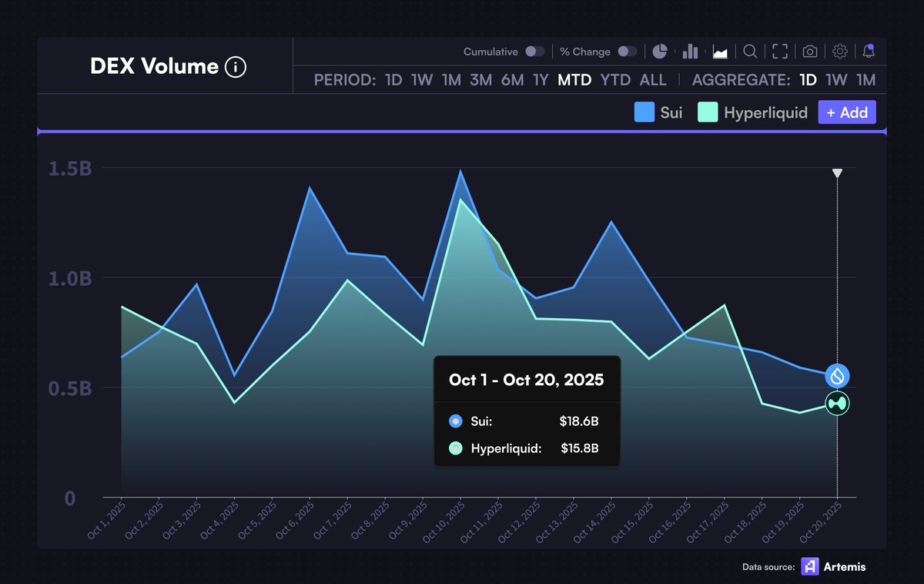The height and width of the screenshot is (584, 924).
Task: Select the 1M period
Action: [x=451, y=79]
